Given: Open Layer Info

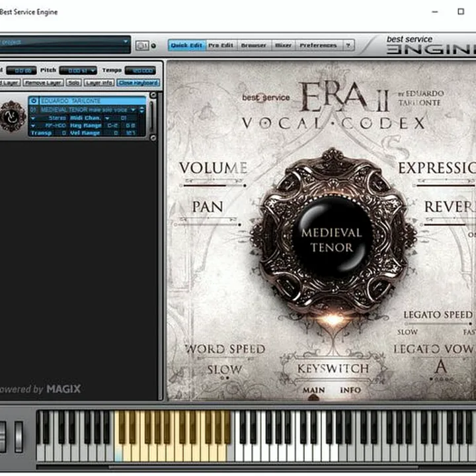Looking at the screenshot, I should [99, 83].
